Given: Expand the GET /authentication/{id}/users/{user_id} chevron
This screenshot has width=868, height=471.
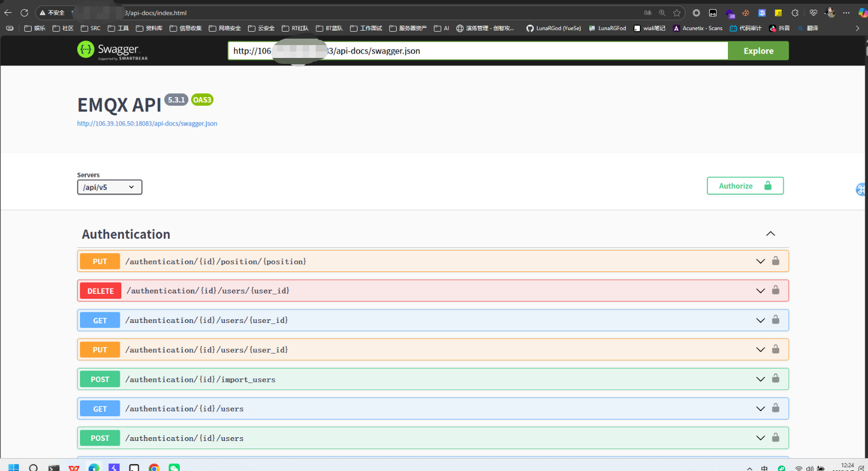Looking at the screenshot, I should pos(761,320).
